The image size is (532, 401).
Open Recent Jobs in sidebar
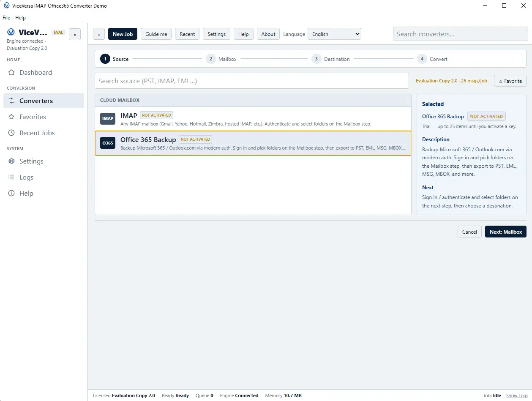tap(44, 133)
